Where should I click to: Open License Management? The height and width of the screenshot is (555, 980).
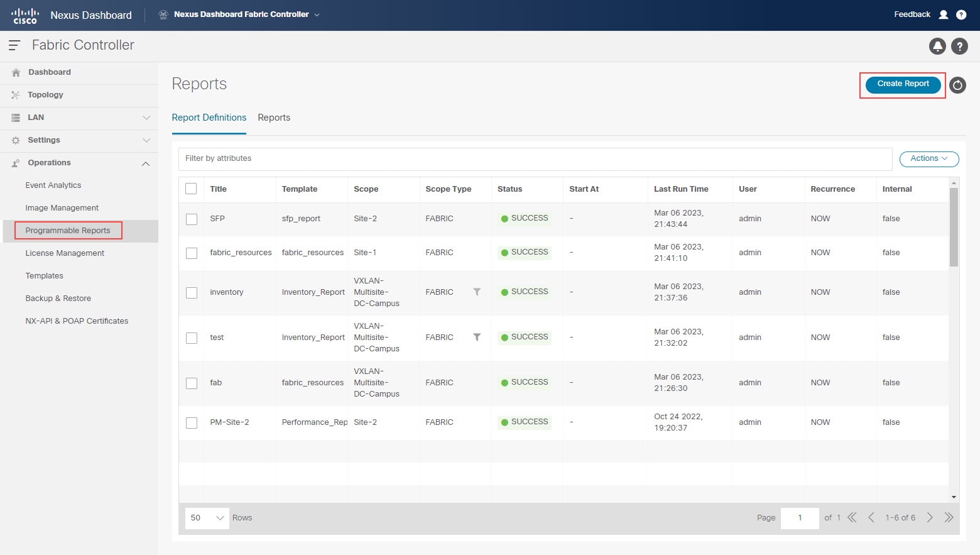coord(65,253)
